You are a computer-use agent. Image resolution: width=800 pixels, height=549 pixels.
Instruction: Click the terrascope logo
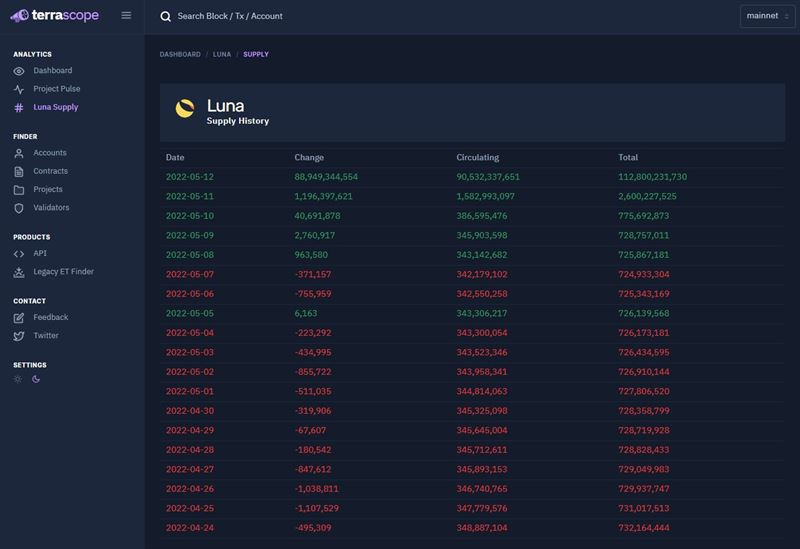[x=55, y=16]
